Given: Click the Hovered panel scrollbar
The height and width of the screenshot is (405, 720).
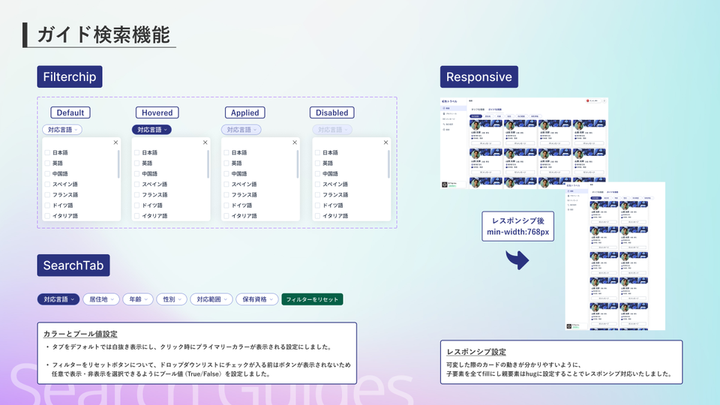Looking at the screenshot, I should click(208, 164).
